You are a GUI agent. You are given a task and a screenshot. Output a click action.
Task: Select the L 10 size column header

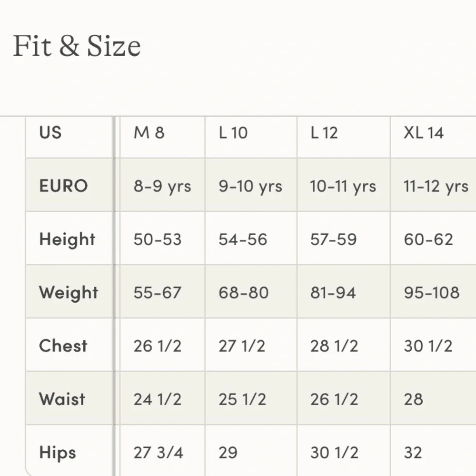233,132
